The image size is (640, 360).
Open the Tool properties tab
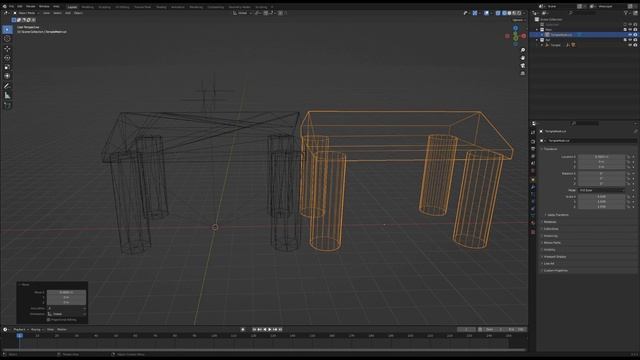tap(533, 132)
